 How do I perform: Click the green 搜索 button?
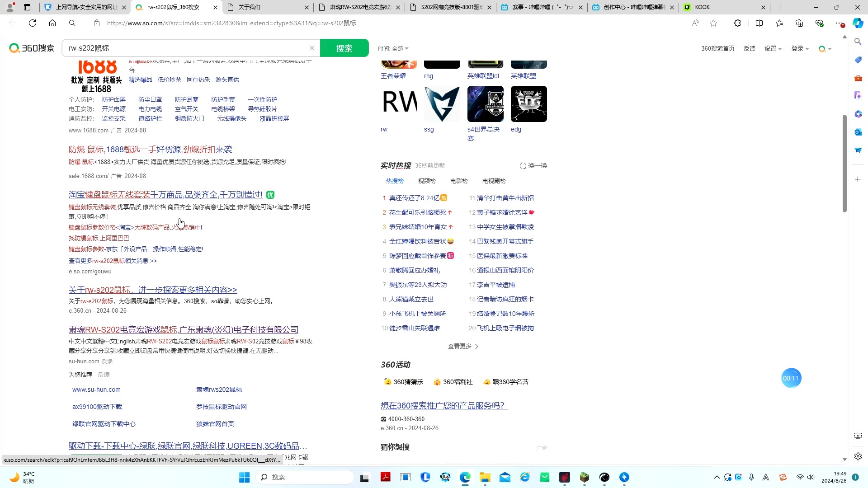point(344,48)
